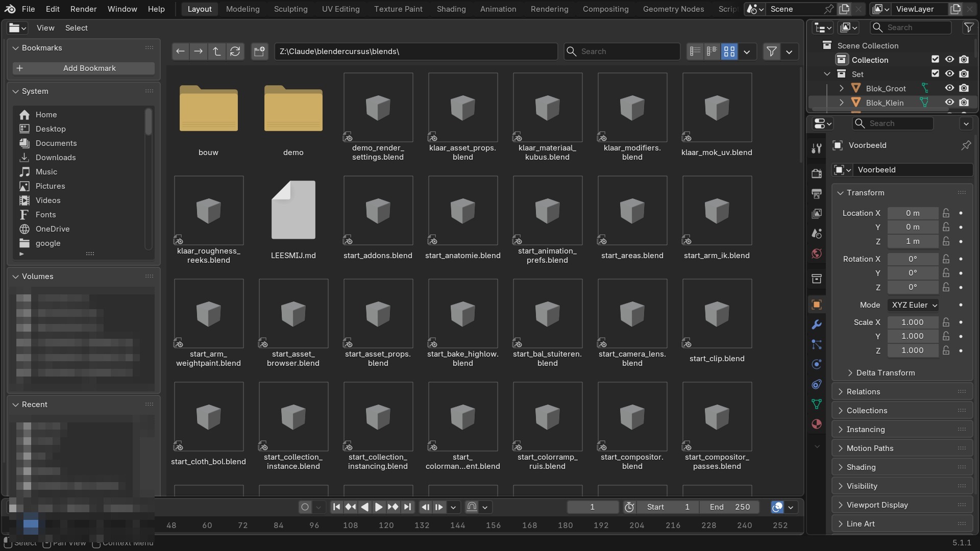
Task: Open the View Layer properties tab
Action: 817,213
